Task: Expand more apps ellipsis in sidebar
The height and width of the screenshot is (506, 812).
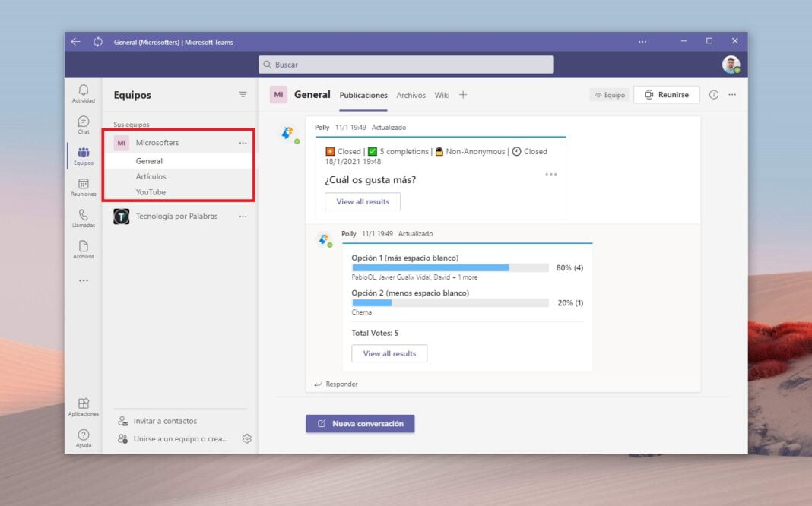Action: 84,280
